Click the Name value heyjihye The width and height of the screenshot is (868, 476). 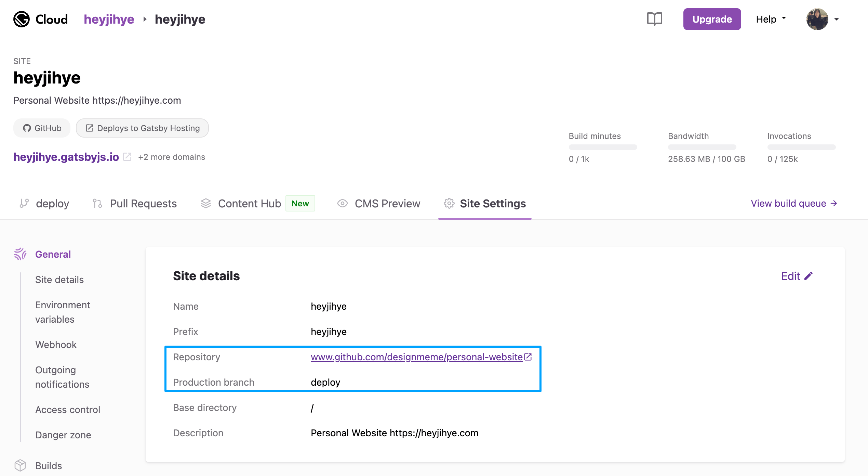(329, 306)
